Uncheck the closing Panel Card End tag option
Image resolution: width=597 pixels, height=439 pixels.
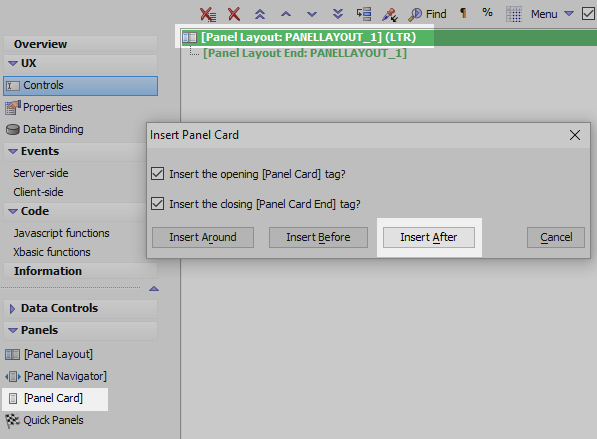coord(158,204)
